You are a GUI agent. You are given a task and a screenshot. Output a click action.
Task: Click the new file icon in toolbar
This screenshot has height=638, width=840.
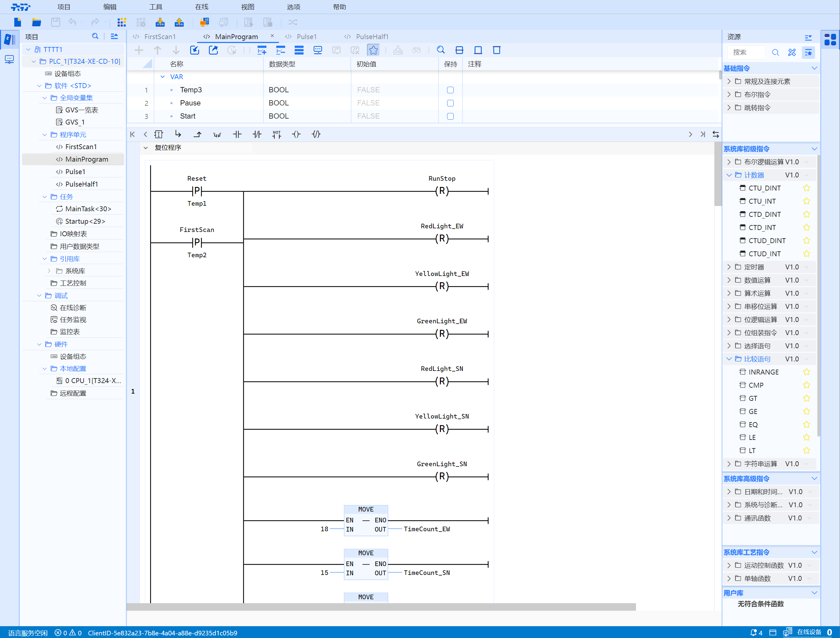(x=17, y=22)
